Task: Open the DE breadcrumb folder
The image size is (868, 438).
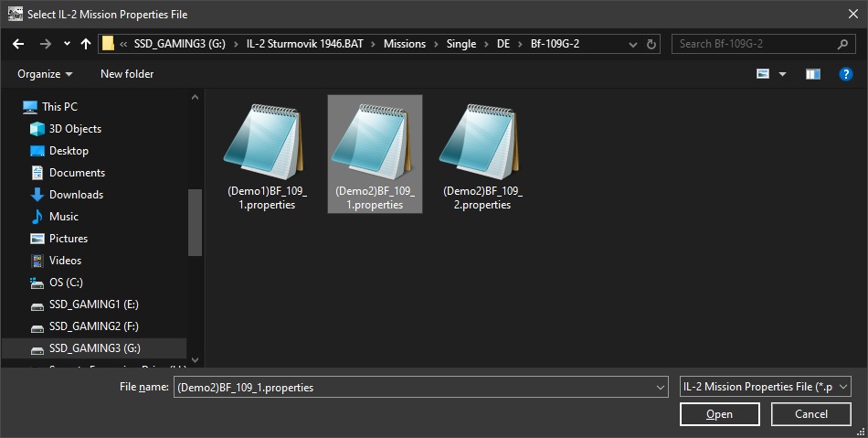Action: pos(503,44)
